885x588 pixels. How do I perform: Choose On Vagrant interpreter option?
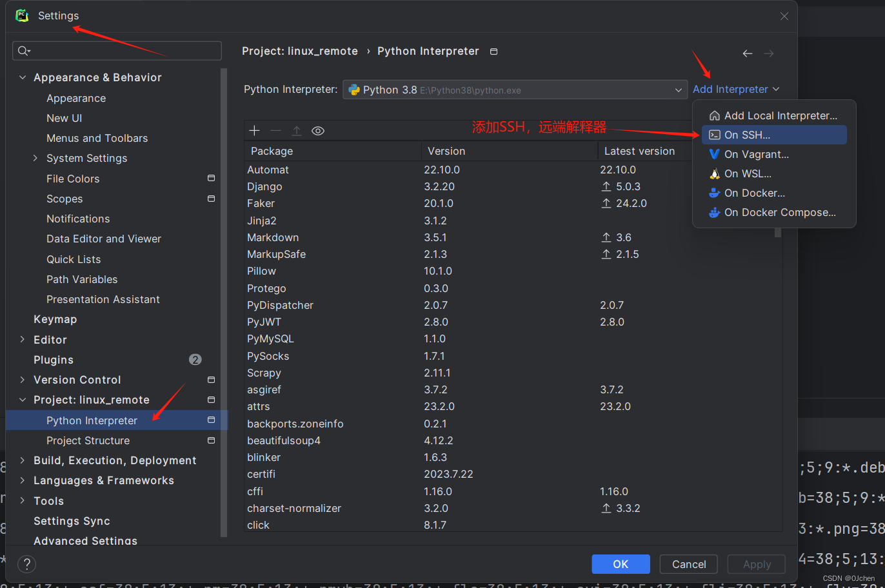point(774,154)
